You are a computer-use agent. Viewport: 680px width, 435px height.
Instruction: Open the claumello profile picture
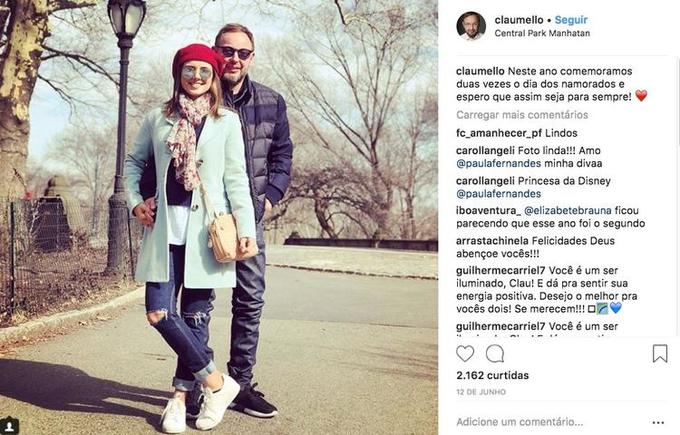(x=471, y=26)
